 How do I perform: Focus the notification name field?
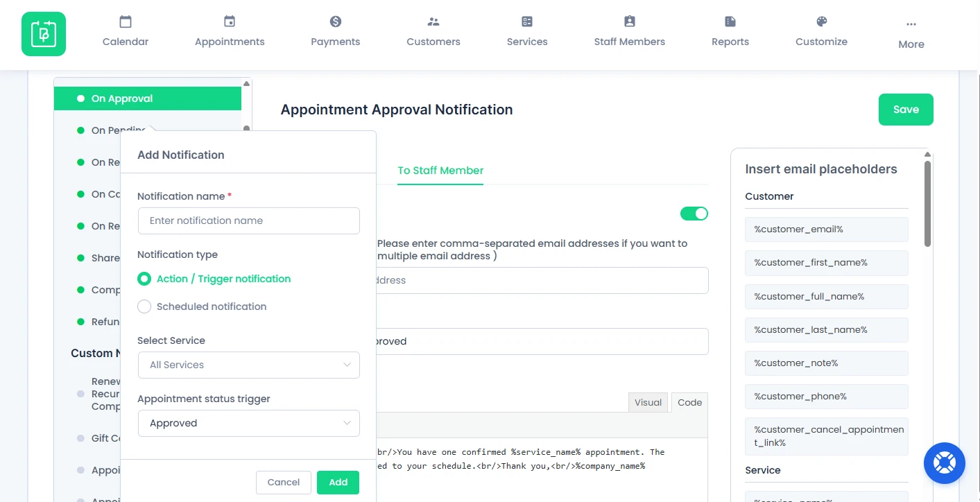click(x=249, y=220)
